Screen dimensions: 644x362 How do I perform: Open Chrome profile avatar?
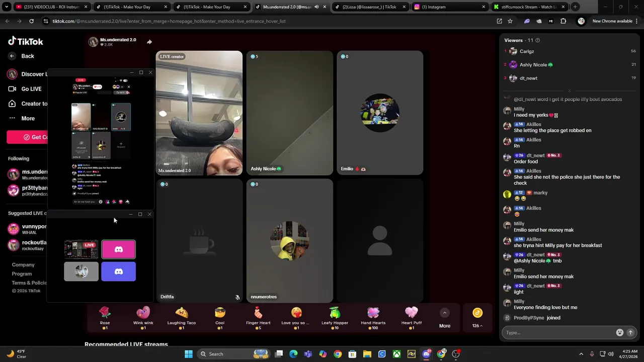click(x=581, y=21)
